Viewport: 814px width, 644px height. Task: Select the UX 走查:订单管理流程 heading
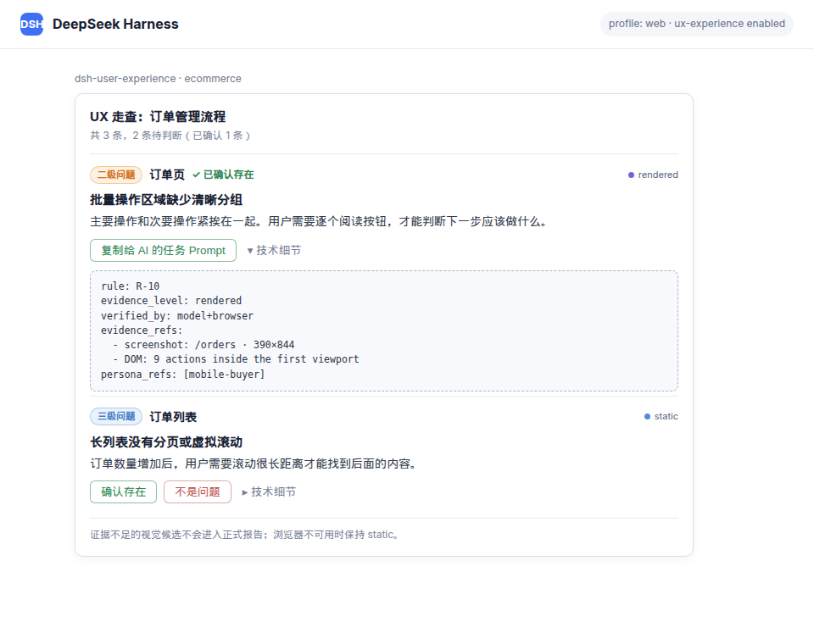tap(158, 116)
